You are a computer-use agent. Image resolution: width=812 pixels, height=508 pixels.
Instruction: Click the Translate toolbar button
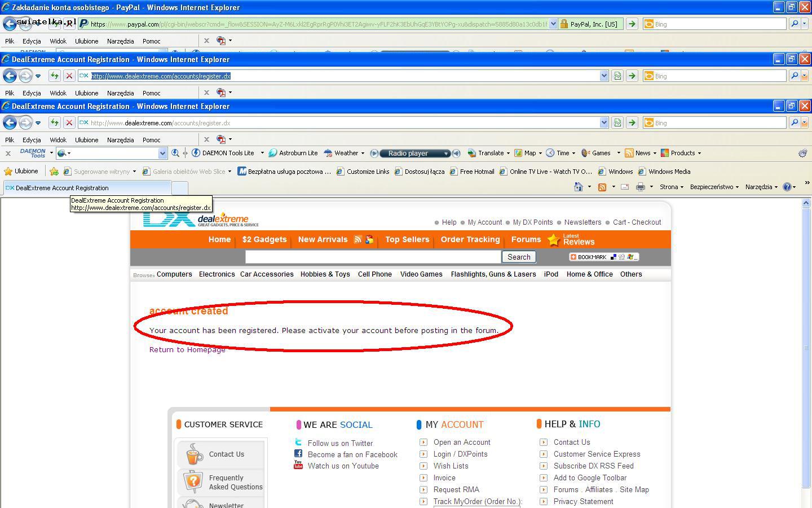coord(486,153)
